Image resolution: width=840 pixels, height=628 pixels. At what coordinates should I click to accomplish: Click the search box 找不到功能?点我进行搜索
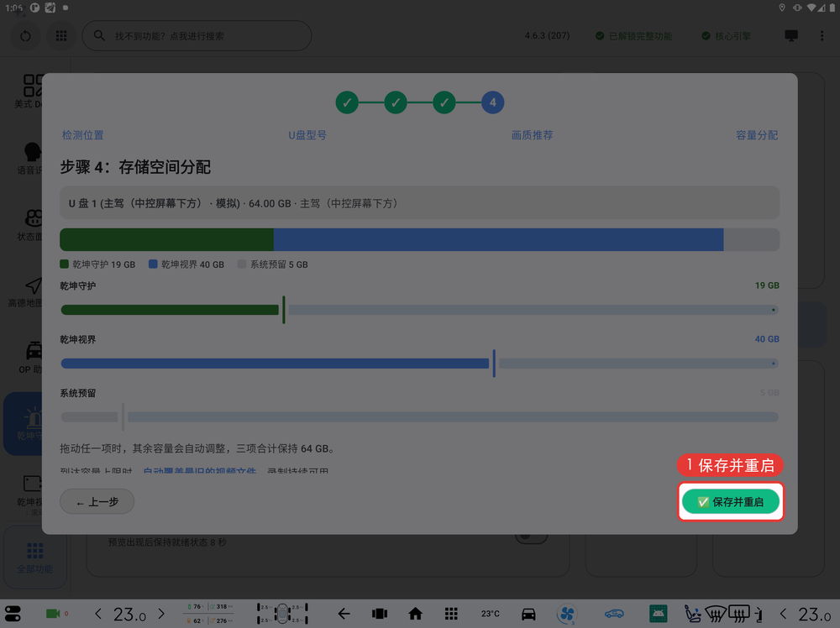pyautogui.click(x=197, y=36)
